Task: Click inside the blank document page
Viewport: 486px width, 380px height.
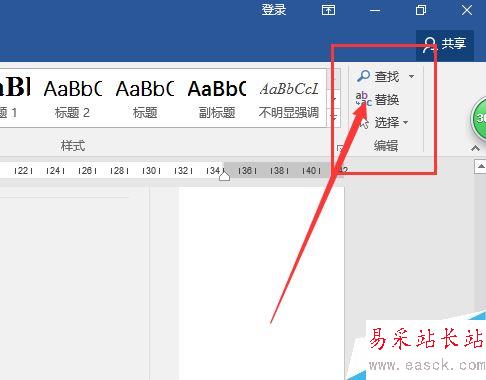Action: [x=262, y=283]
